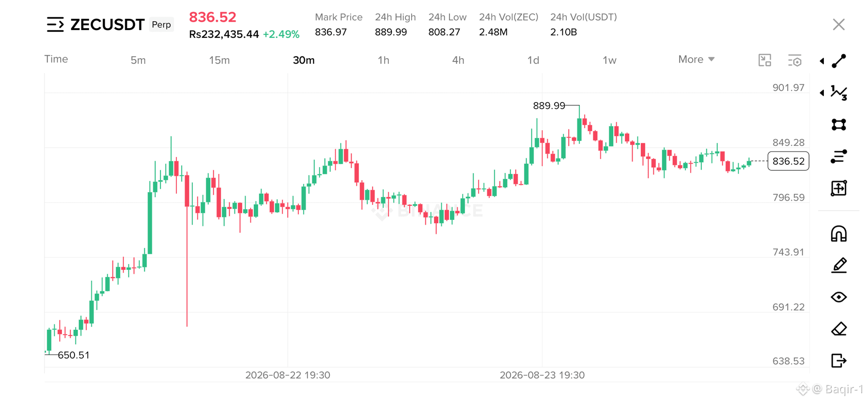The image size is (868, 401).
Task: Open the ZECUSDT pair list menu icon
Action: click(55, 24)
